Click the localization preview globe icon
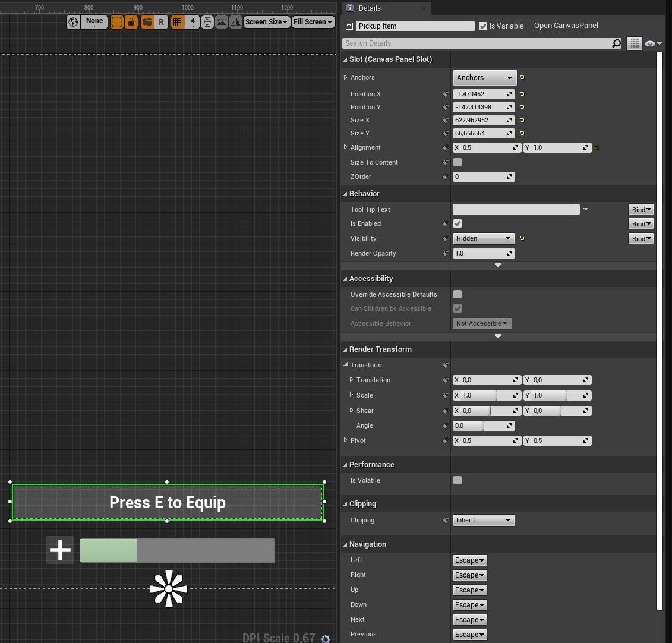The height and width of the screenshot is (643, 672). coord(73,22)
